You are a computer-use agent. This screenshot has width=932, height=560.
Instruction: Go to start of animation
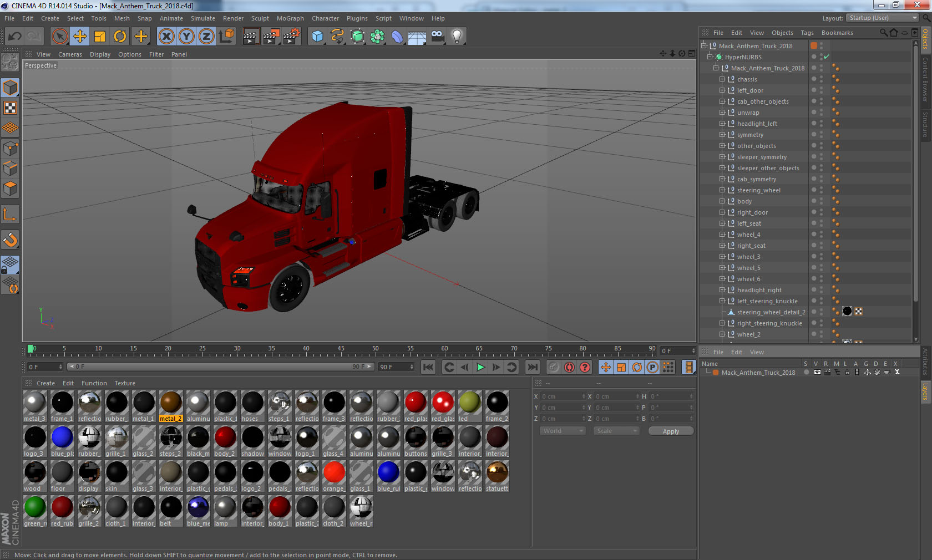point(428,367)
